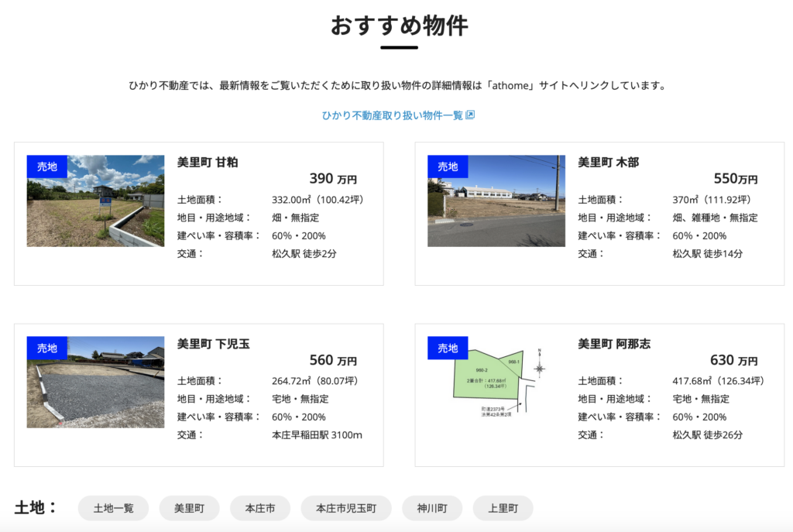The image size is (793, 532).
Task: Select the 神川町 area pill
Action: pyautogui.click(x=432, y=508)
